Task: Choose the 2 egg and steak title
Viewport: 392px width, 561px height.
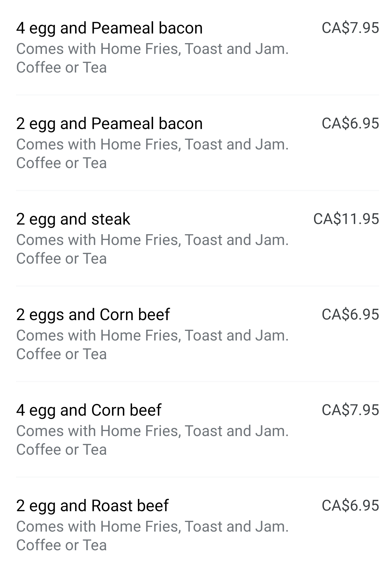Action: [73, 219]
